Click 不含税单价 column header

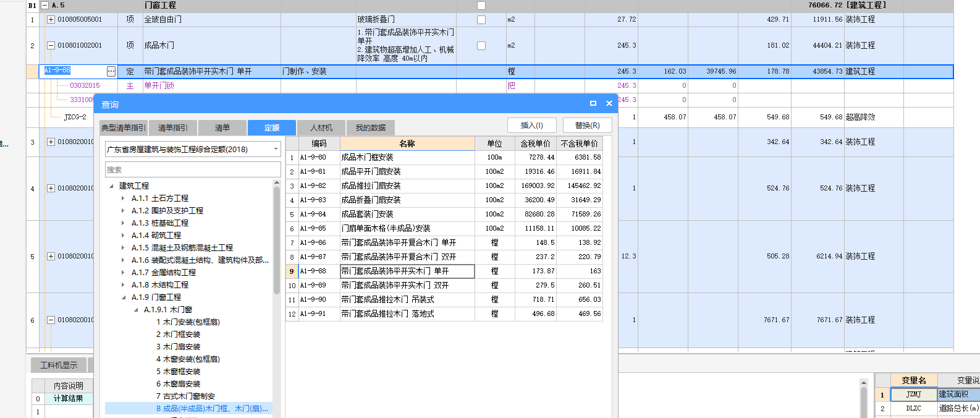(580, 143)
